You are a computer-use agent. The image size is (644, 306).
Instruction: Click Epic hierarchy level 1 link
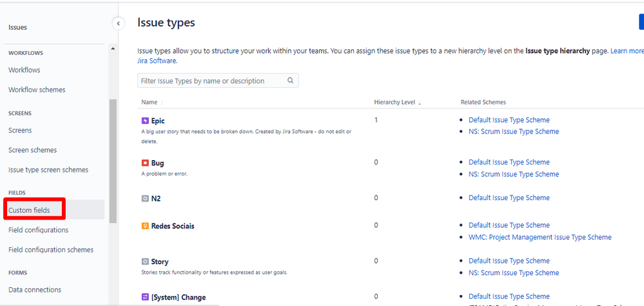pyautogui.click(x=376, y=120)
